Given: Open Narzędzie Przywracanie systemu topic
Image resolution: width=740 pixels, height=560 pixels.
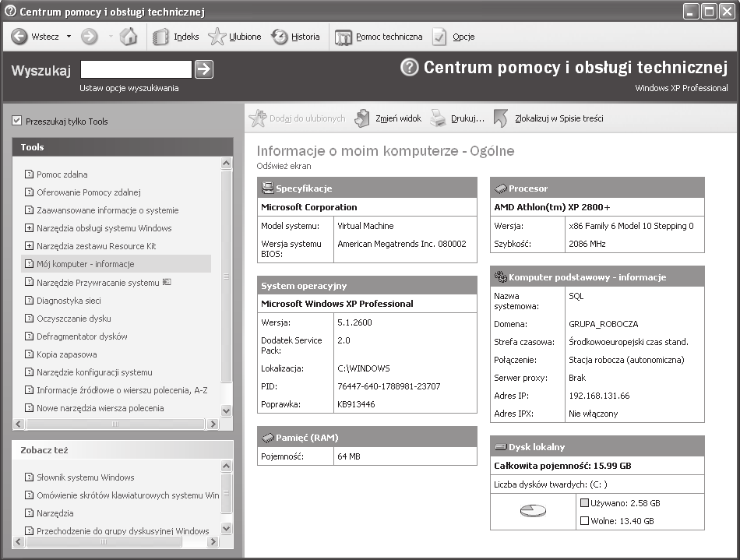Looking at the screenshot, I should click(97, 283).
